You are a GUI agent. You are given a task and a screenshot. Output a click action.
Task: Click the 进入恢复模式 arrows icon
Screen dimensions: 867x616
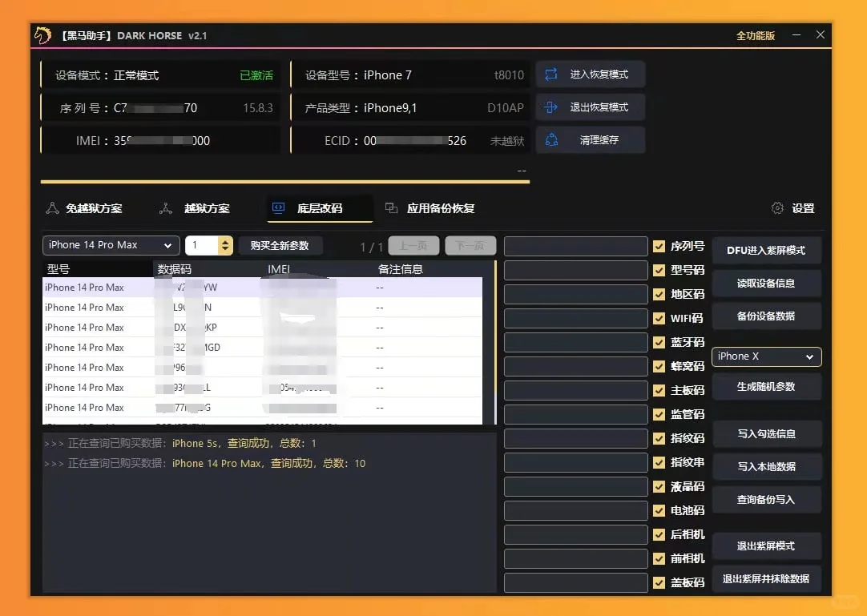(551, 74)
